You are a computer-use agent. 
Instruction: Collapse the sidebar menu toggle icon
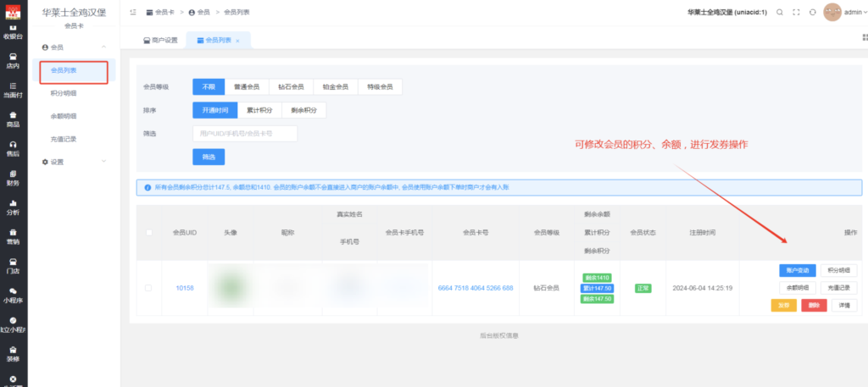click(134, 13)
